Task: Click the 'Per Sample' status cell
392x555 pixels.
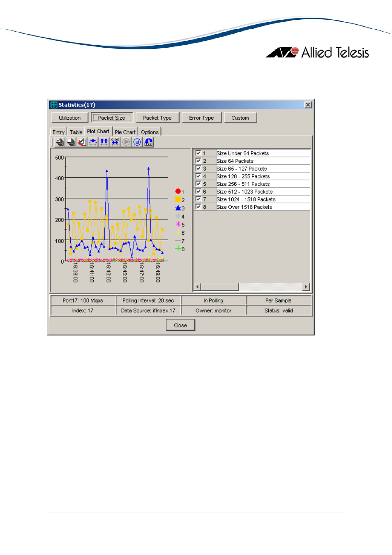Action: (x=279, y=301)
